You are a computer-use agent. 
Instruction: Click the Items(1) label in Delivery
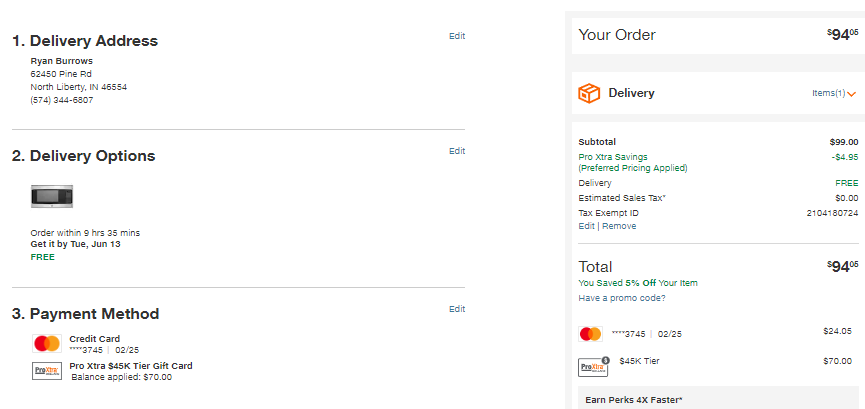click(x=828, y=93)
